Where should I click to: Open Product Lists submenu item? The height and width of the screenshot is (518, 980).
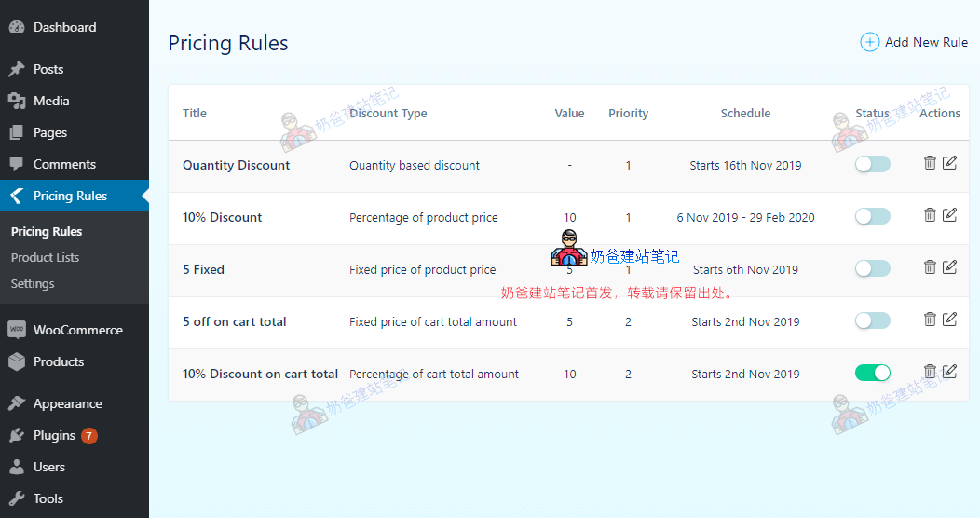(x=45, y=257)
